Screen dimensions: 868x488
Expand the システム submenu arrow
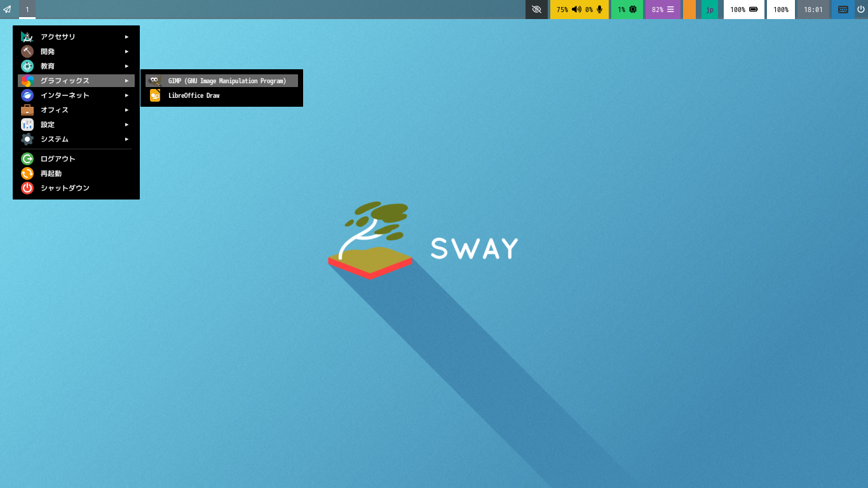pyautogui.click(x=127, y=139)
